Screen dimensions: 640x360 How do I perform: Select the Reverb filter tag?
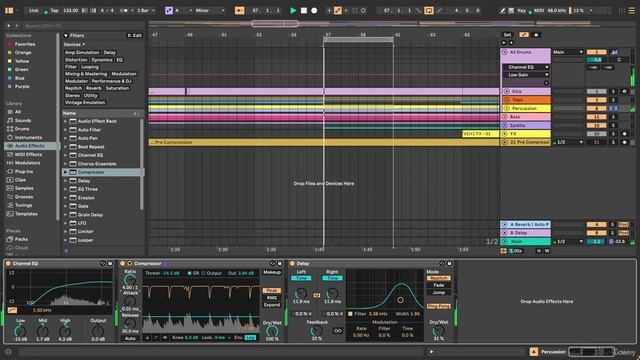tap(93, 88)
